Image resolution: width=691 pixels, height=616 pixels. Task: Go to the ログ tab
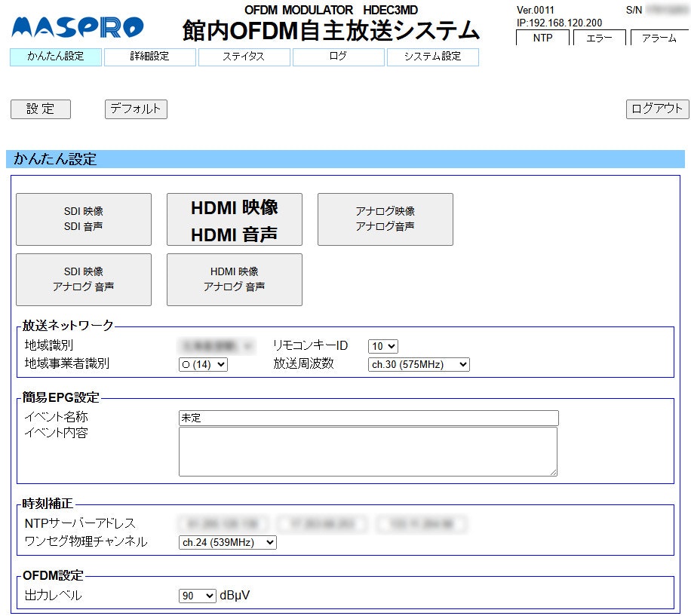click(339, 57)
